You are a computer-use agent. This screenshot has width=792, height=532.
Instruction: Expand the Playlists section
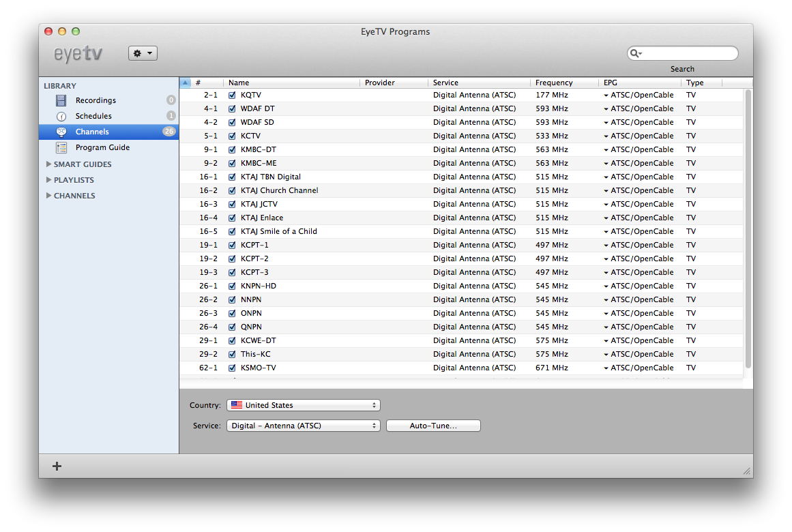(48, 180)
